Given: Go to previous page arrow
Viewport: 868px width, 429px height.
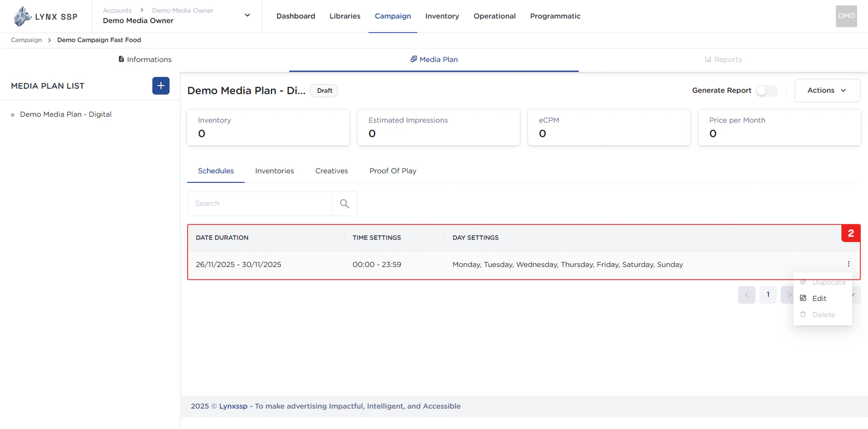Looking at the screenshot, I should [747, 295].
